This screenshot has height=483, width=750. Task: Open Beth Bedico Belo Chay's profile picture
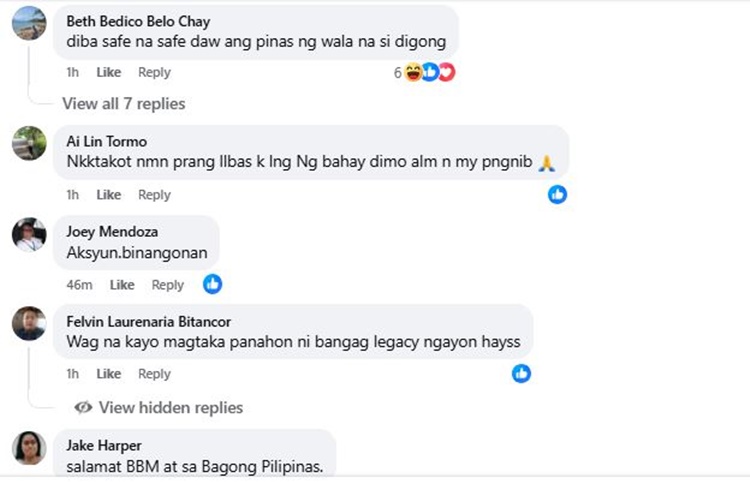click(x=29, y=23)
